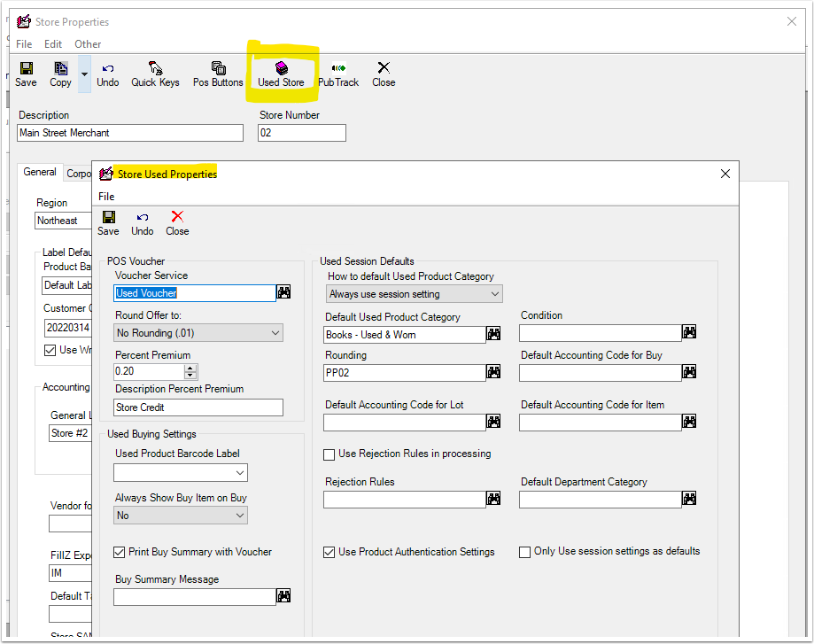The image size is (814, 644).
Task: Open Other menu in Store Properties
Action: [x=88, y=44]
